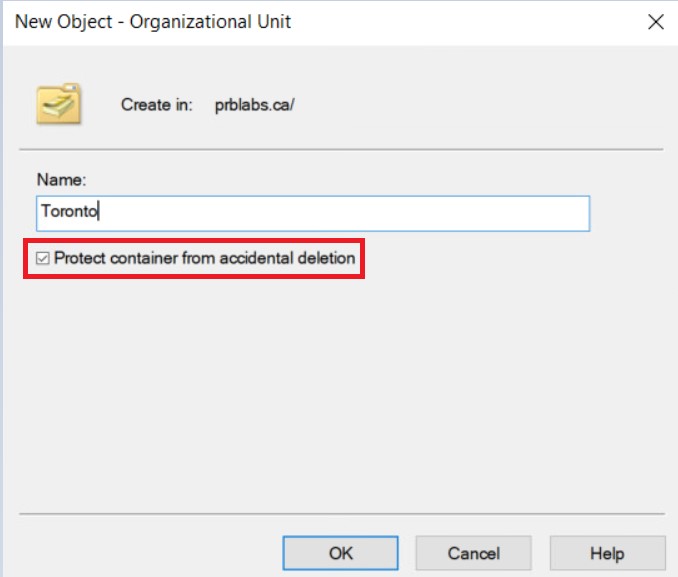Click the 'Protect container from accidental deletion' label
Image resolution: width=678 pixels, height=577 pixels.
204,258
